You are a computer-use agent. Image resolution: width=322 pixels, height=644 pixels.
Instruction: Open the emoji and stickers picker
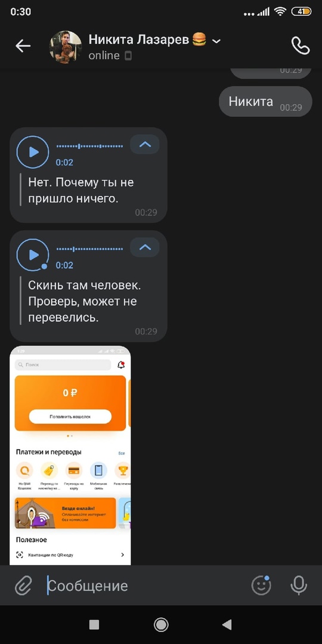(261, 586)
